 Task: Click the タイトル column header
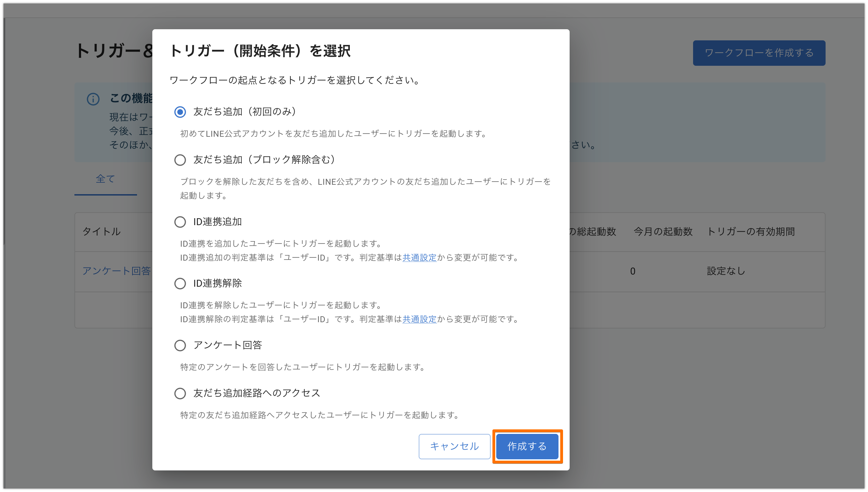[102, 232]
